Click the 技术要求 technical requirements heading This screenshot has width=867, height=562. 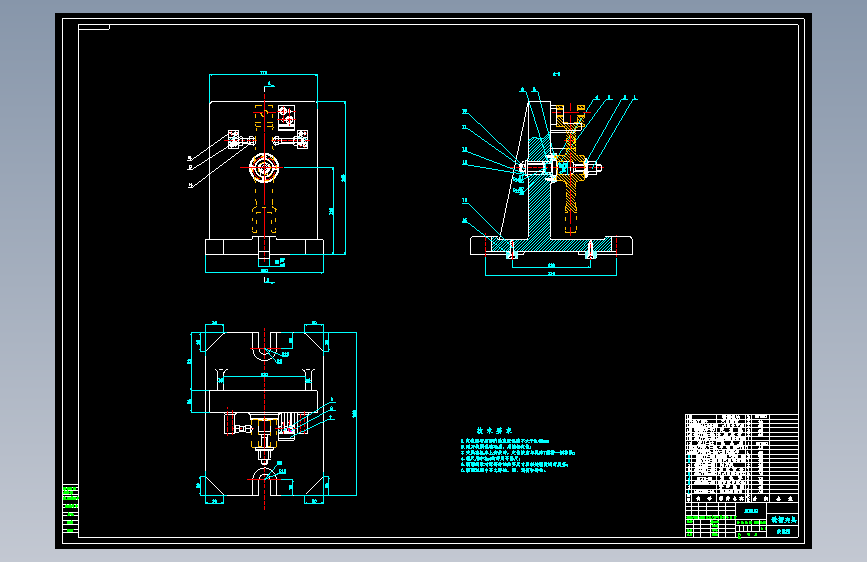pos(494,430)
